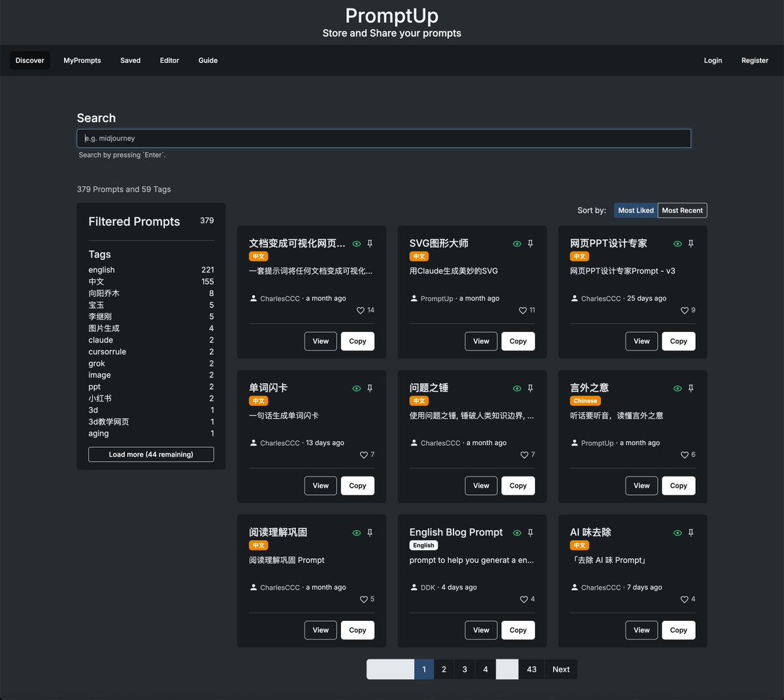Like AI 味去除 with heart icon

685,599
